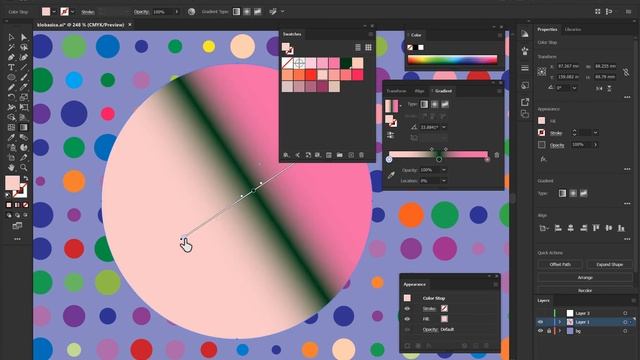Switch to Libraries tab
Viewport: 640px width, 360px height.
tap(573, 29)
